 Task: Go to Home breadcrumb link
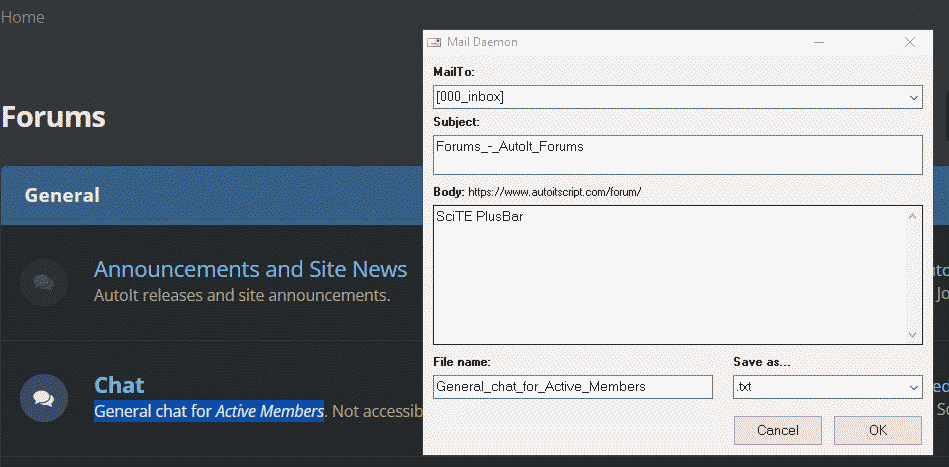22,18
